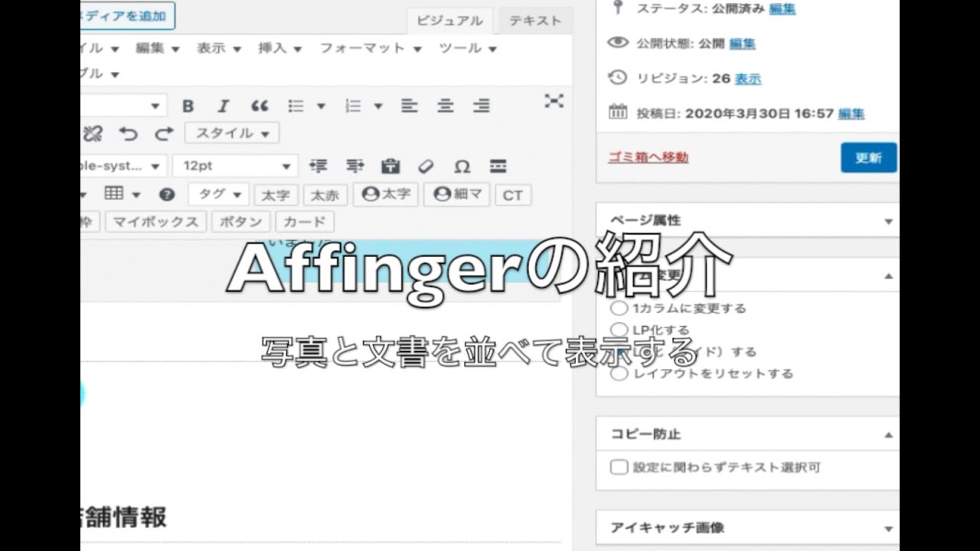Click the 店舗情報 heading in editor

pyautogui.click(x=123, y=517)
